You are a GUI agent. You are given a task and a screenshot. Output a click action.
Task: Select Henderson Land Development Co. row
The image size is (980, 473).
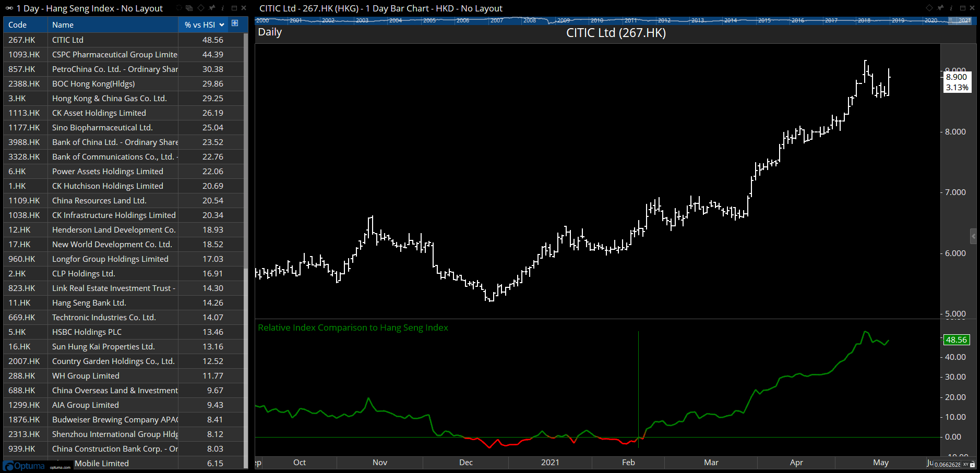pyautogui.click(x=124, y=229)
